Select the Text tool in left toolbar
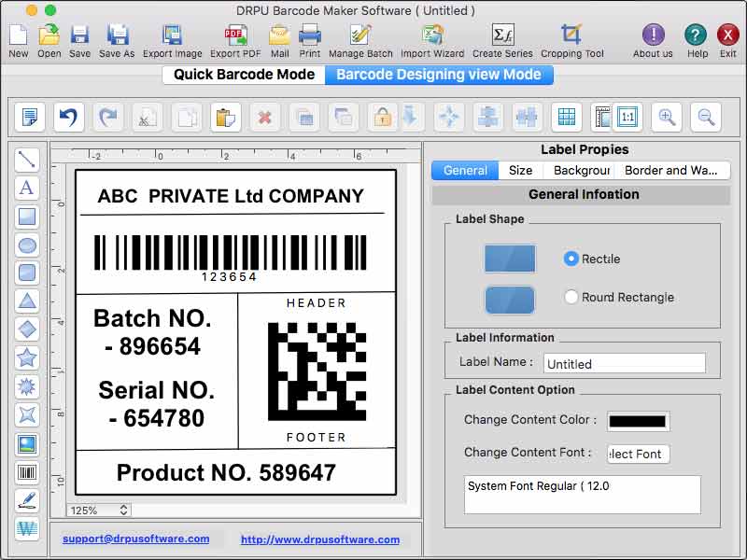747x560 pixels. click(26, 189)
